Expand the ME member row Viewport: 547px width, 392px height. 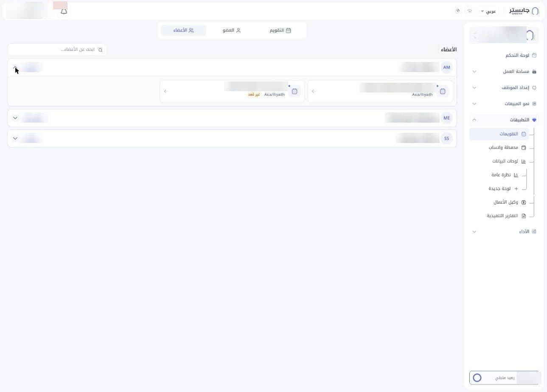click(x=15, y=118)
